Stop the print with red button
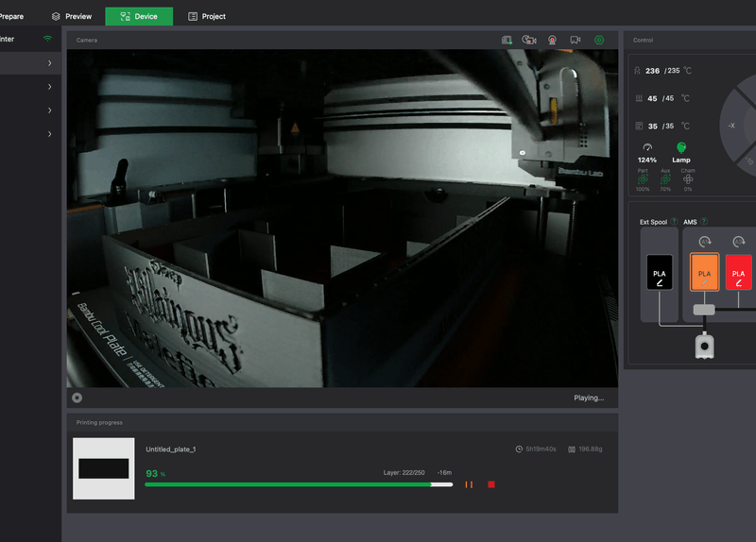756x542 pixels. click(491, 484)
